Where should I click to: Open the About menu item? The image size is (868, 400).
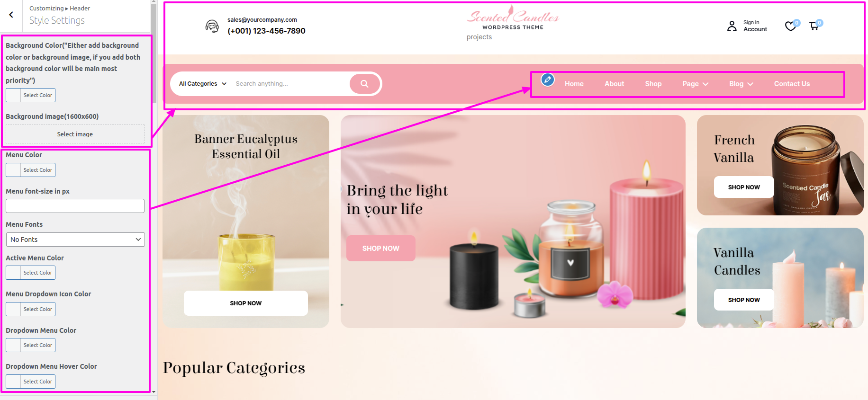pyautogui.click(x=614, y=84)
